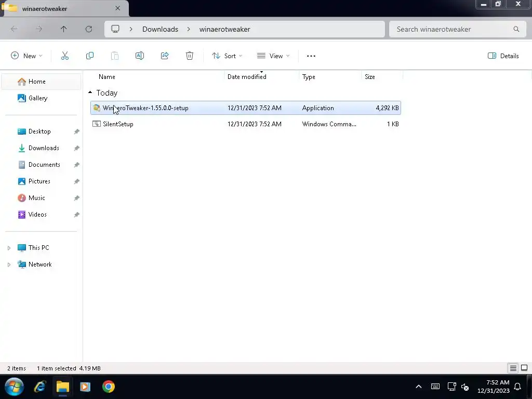Switch to large thumbnails view icon in status bar
This screenshot has width=532, height=399.
524,368
